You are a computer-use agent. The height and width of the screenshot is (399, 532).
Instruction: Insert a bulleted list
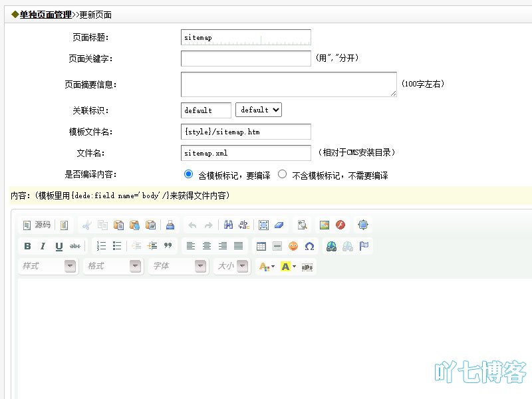click(x=117, y=246)
